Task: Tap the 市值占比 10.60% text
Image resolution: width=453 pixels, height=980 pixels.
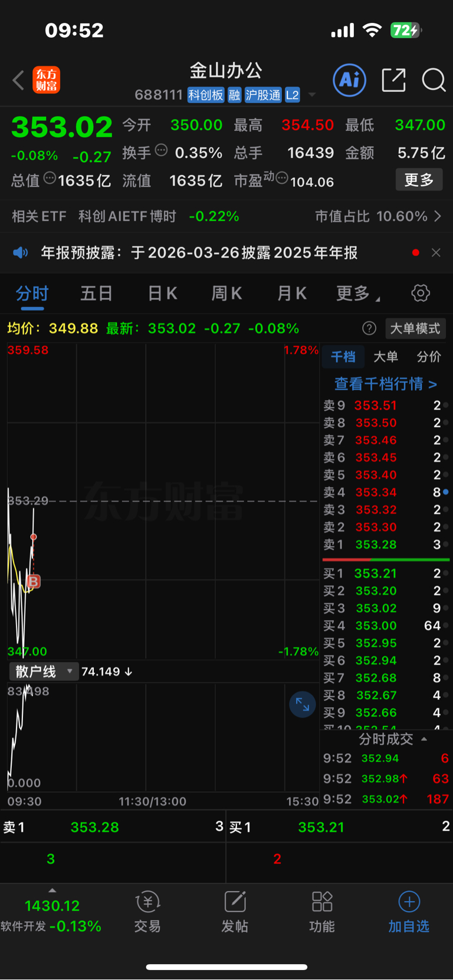Action: (x=371, y=216)
